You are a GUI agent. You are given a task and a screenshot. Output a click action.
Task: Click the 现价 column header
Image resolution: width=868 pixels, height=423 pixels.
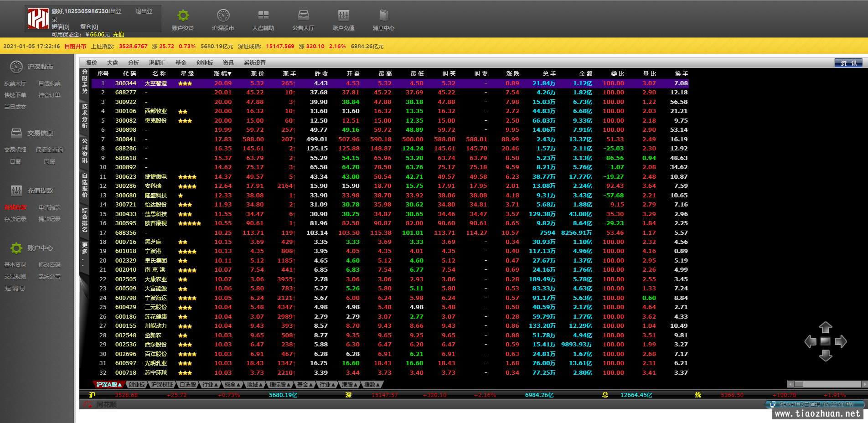[258, 74]
